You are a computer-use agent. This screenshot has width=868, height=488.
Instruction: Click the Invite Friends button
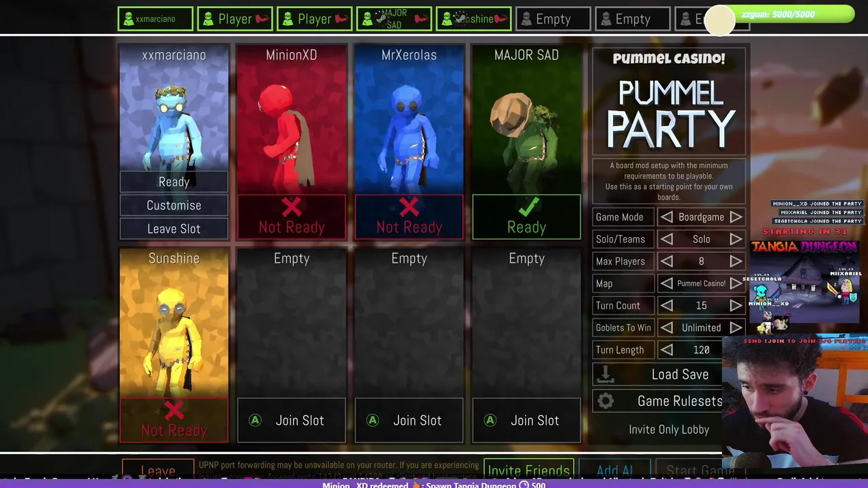(x=528, y=469)
